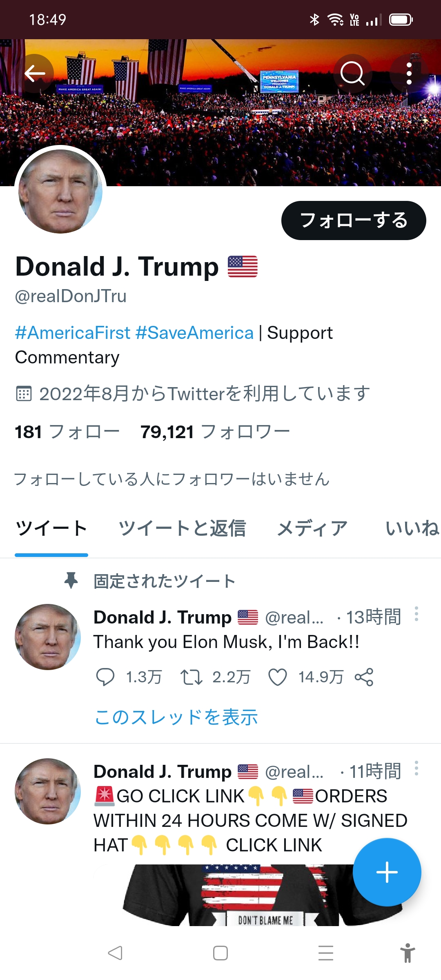Compose a new tweet with plus button
The image size is (441, 980).
[x=387, y=872]
